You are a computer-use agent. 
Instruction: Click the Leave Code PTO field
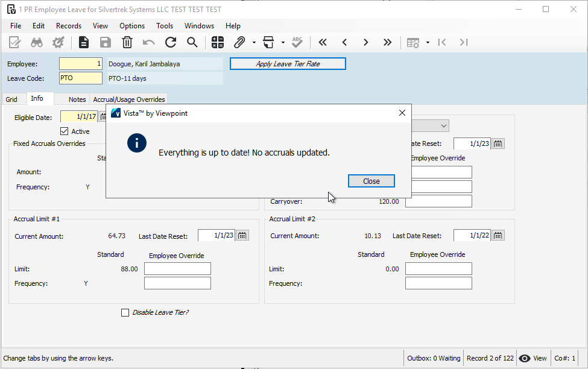[81, 78]
